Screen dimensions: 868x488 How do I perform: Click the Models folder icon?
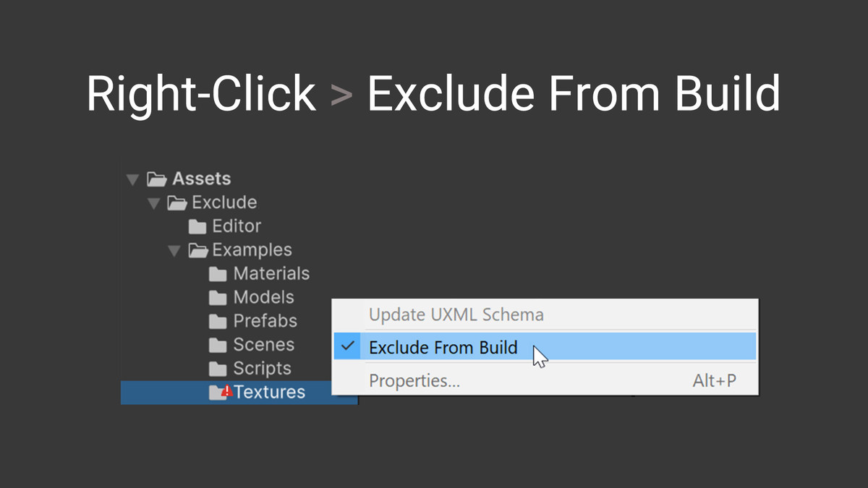click(218, 297)
